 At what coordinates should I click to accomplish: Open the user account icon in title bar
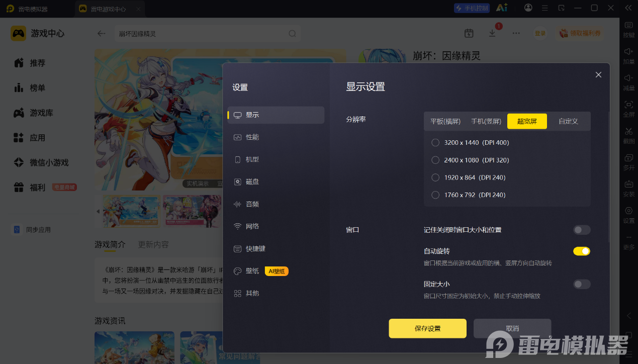pyautogui.click(x=528, y=8)
